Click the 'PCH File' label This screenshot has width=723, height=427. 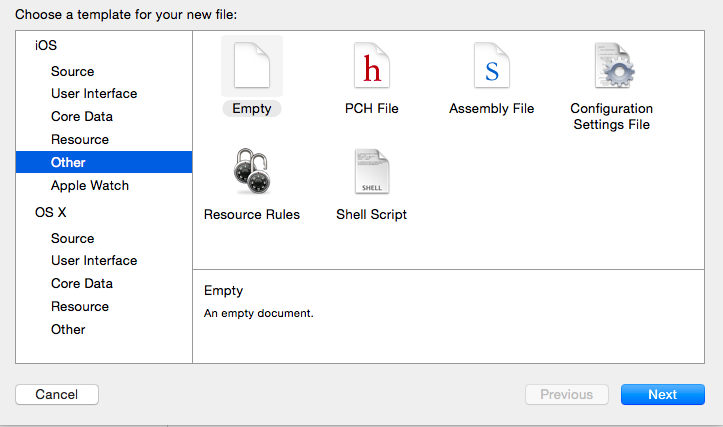point(372,108)
